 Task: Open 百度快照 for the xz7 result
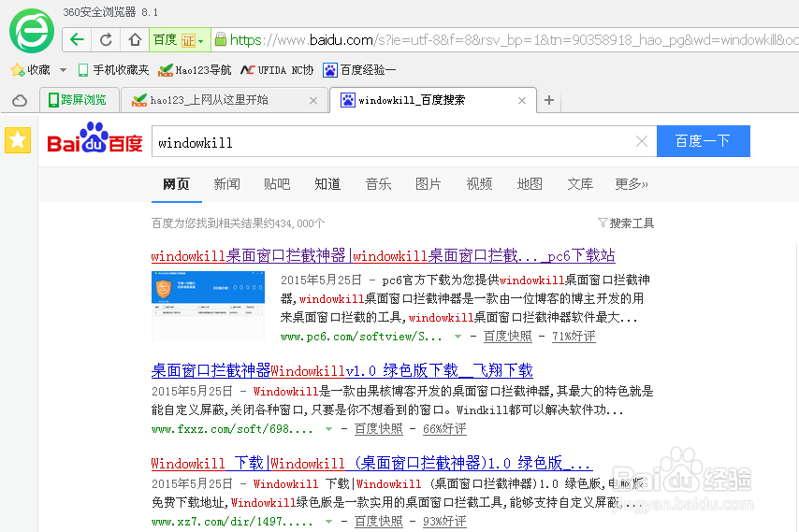(x=379, y=522)
